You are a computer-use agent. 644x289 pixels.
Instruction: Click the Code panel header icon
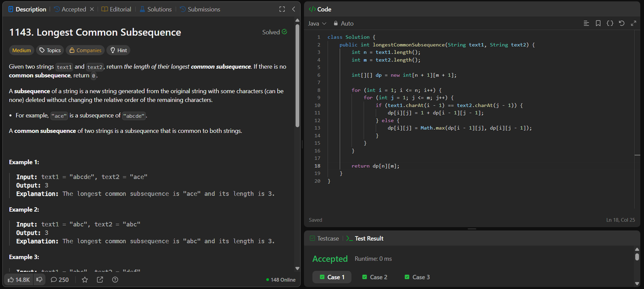point(312,9)
